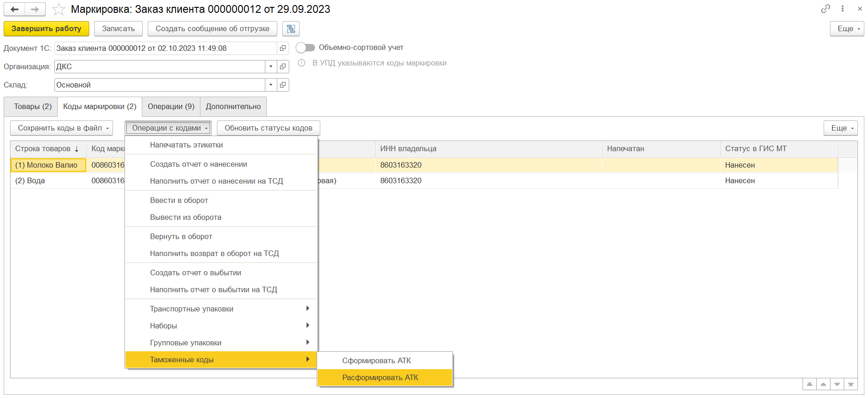This screenshot has height=398, width=868.
Task: Switch to Дополнительно tab
Action: pyautogui.click(x=233, y=107)
